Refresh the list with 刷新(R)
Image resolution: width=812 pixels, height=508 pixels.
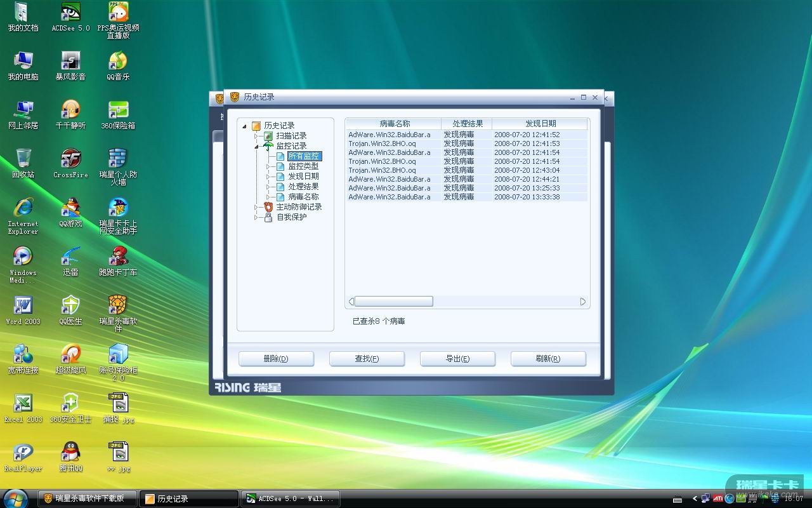548,359
